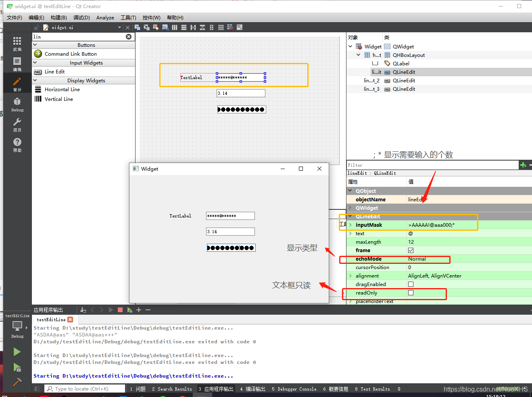Viewport: 532px width, 397px height.
Task: Click the hammer Build icon
Action: (x=17, y=382)
